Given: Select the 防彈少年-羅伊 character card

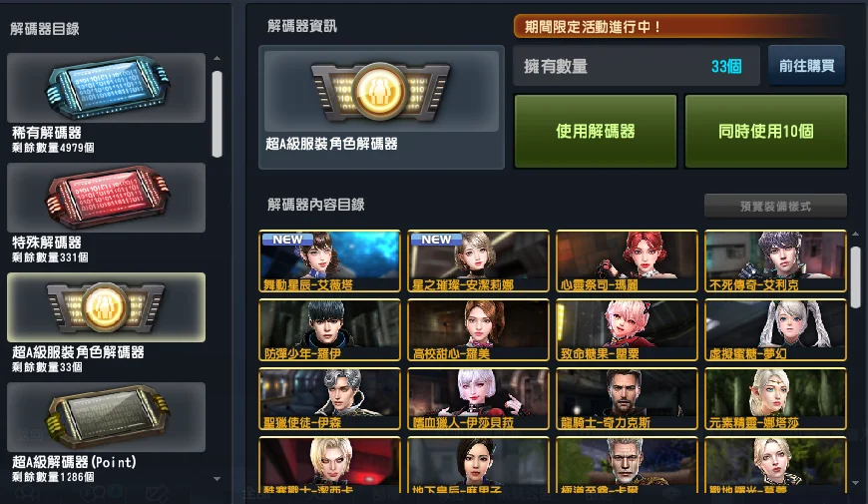Looking at the screenshot, I should click(x=329, y=330).
